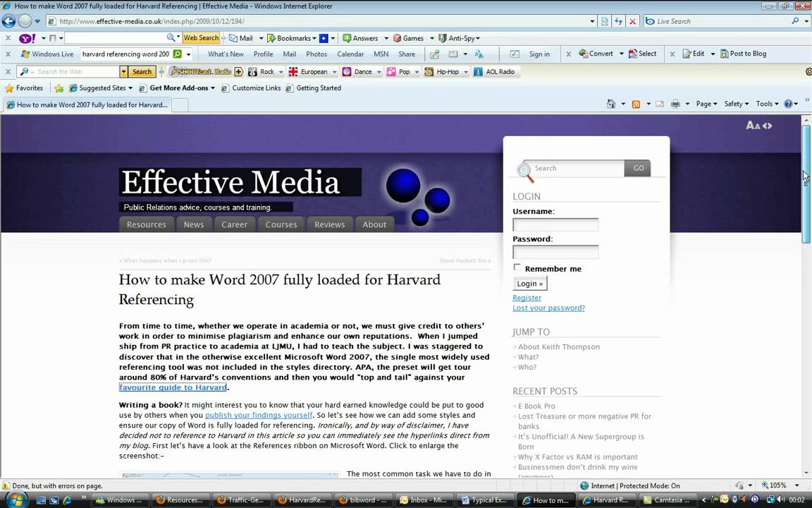Open About Keith Thompson jump link
This screenshot has height=508, width=812.
559,347
